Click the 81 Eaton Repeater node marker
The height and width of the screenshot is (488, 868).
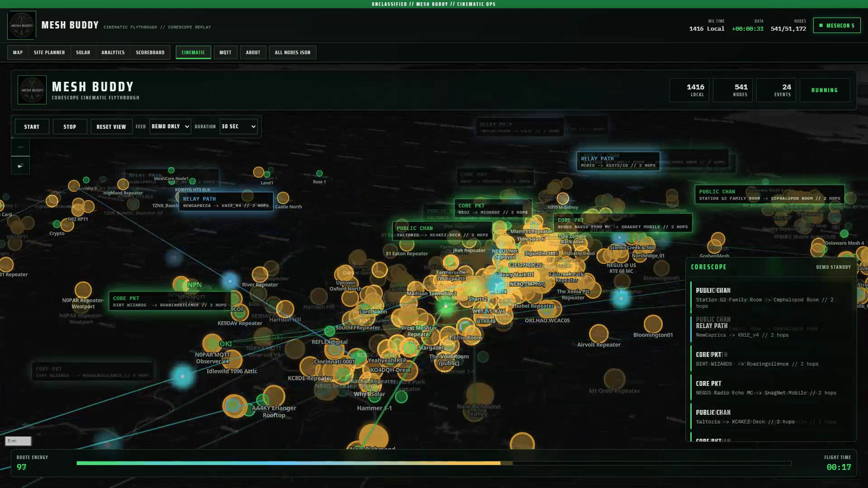coord(407,244)
